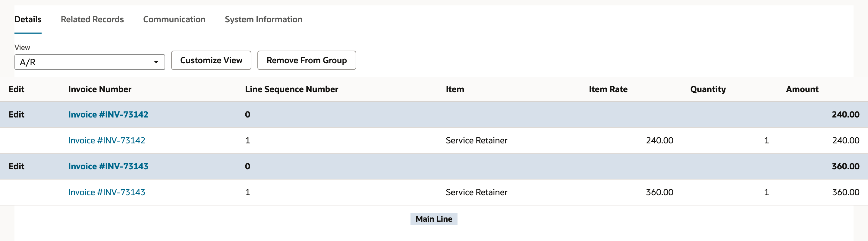Screen dimensions: 868x241
Task: Open the A/R View dropdown
Action: point(90,62)
